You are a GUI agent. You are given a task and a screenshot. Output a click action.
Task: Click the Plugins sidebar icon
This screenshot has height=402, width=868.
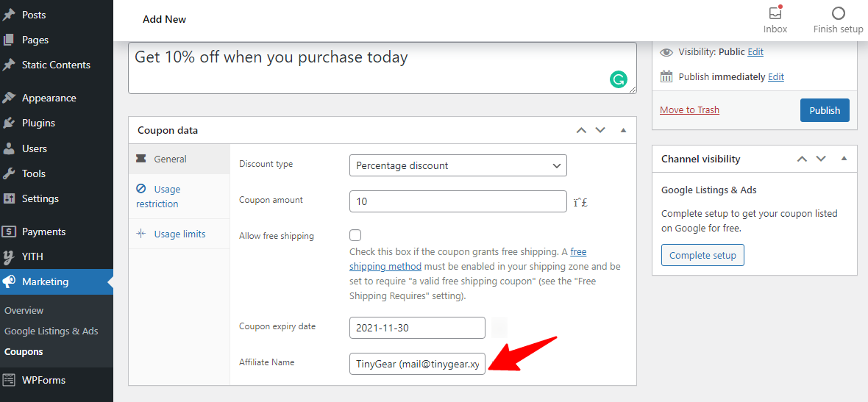(x=9, y=123)
